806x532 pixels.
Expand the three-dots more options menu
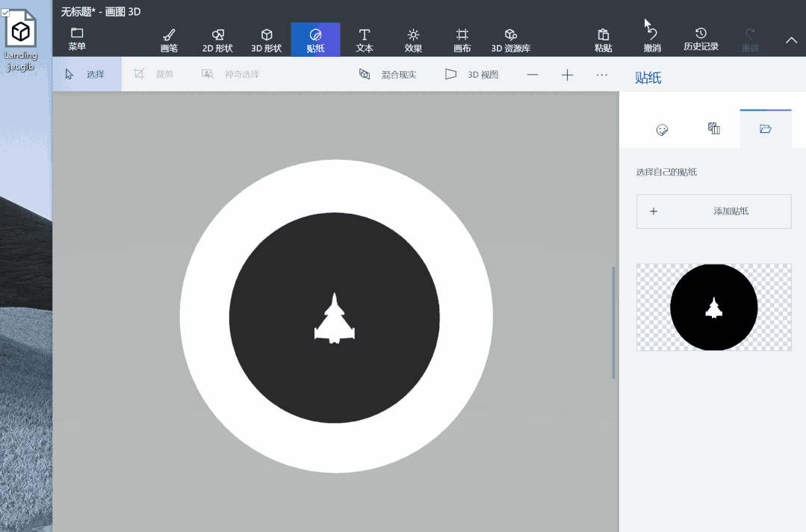pyautogui.click(x=602, y=75)
